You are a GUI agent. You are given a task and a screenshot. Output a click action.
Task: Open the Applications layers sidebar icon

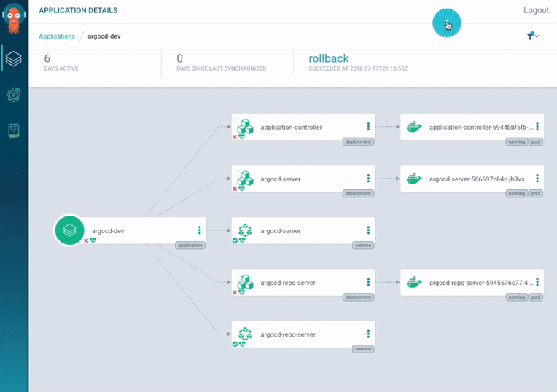(14, 58)
